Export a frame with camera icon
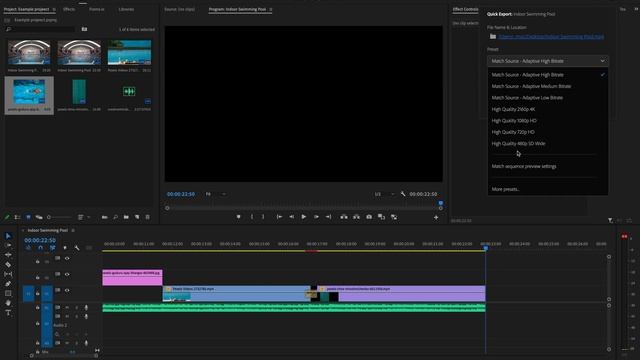This screenshot has height=360, width=640. point(369,217)
